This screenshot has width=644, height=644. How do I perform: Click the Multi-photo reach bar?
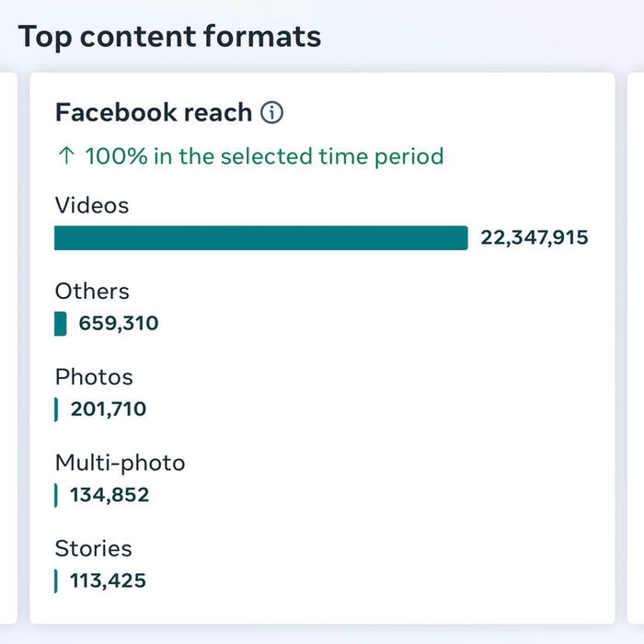[55, 495]
